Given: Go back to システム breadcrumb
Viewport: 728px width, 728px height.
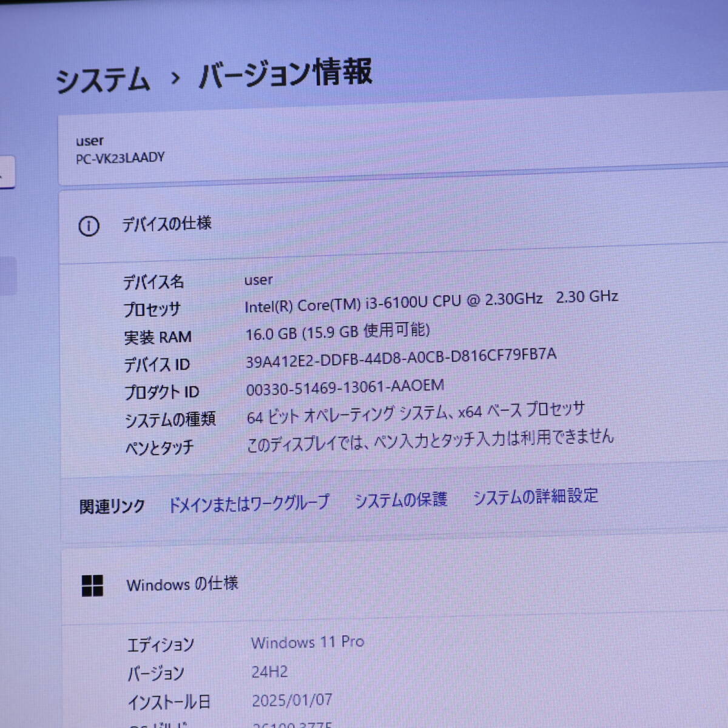Looking at the screenshot, I should coord(103,81).
